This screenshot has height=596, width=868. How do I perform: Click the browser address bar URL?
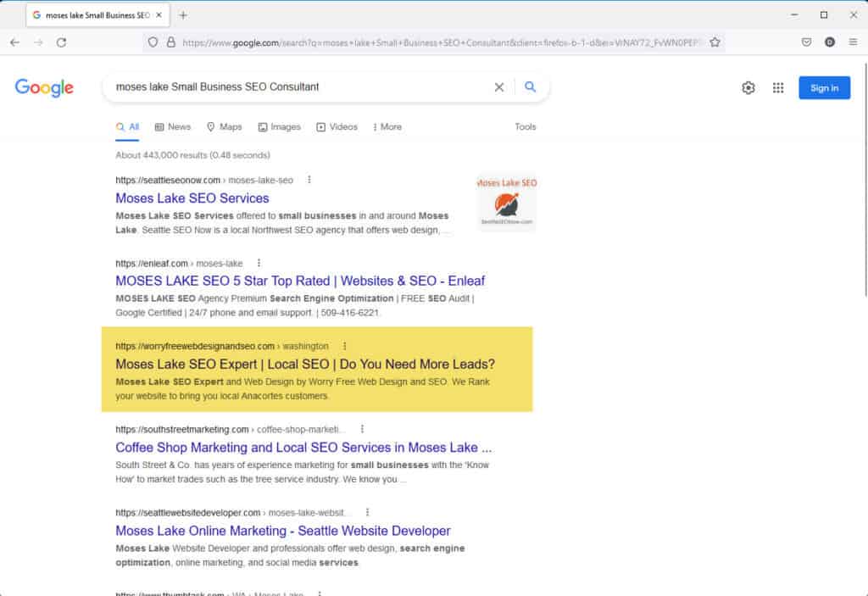pos(440,42)
